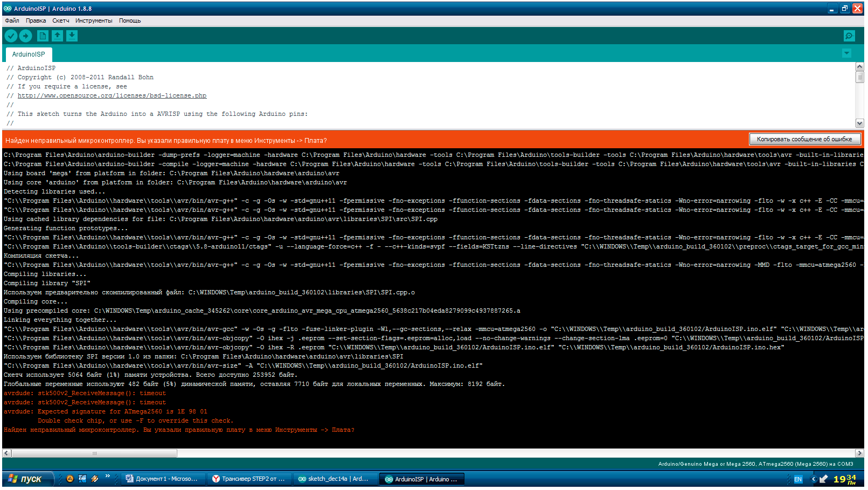Screen dimensions: 868x490
Task: Open the opensource.org bsd-license link
Action: tap(112, 95)
